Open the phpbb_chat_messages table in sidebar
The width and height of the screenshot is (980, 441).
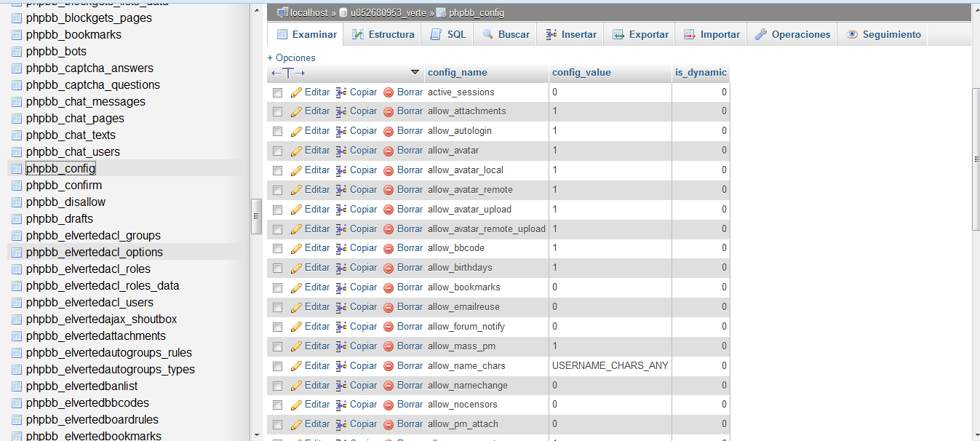(x=85, y=102)
